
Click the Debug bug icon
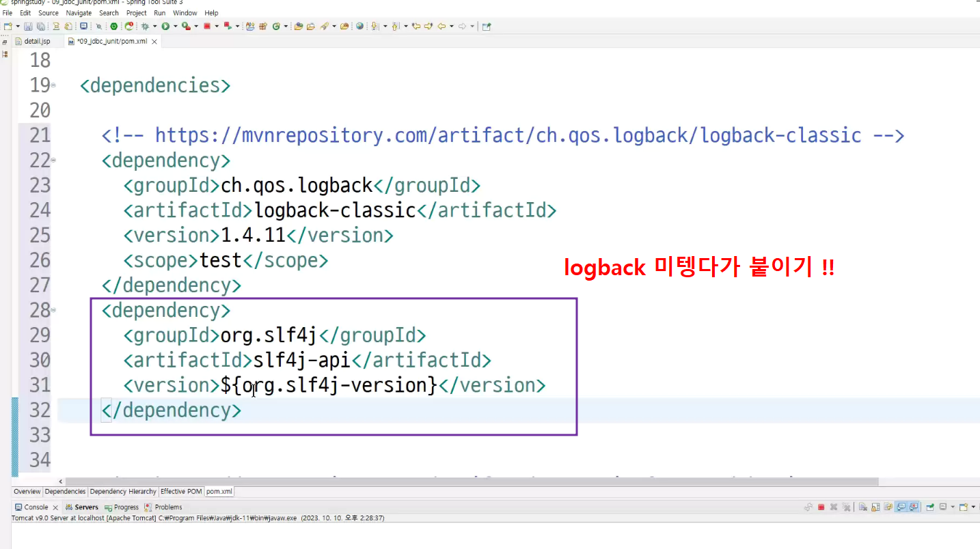tap(145, 26)
